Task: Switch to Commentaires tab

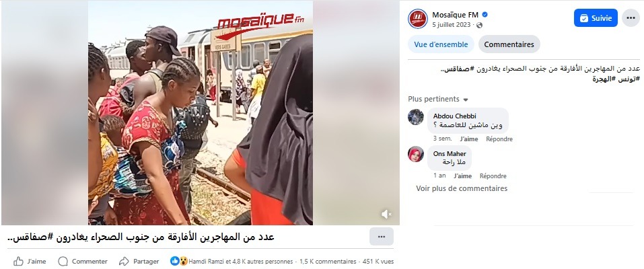Action: [x=509, y=44]
